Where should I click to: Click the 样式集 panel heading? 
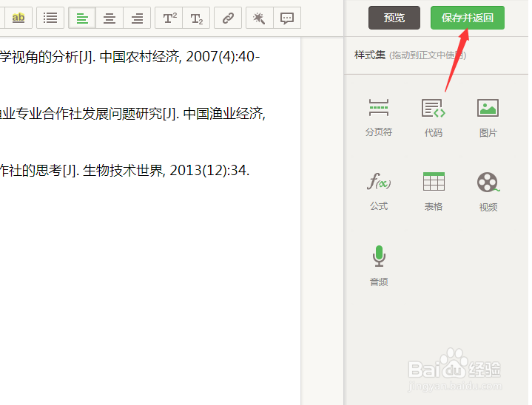coord(370,55)
